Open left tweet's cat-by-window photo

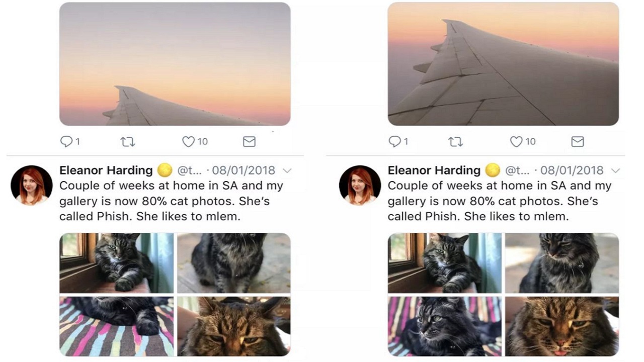click(x=116, y=262)
